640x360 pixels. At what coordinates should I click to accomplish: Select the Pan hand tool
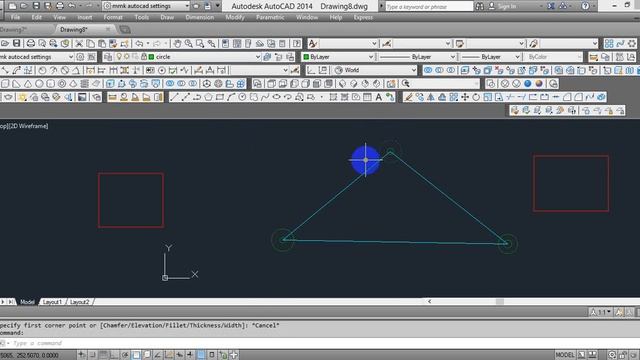pos(177,43)
